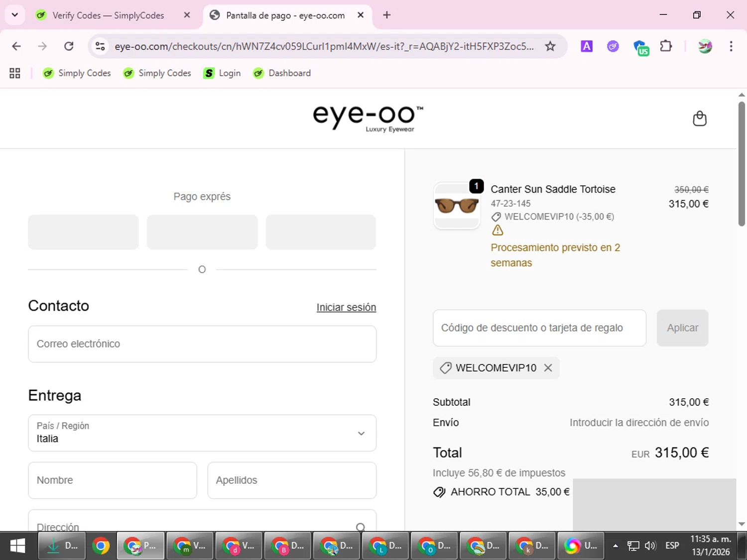Open the download manager taskbar item
747x560 pixels.
[x=62, y=546]
